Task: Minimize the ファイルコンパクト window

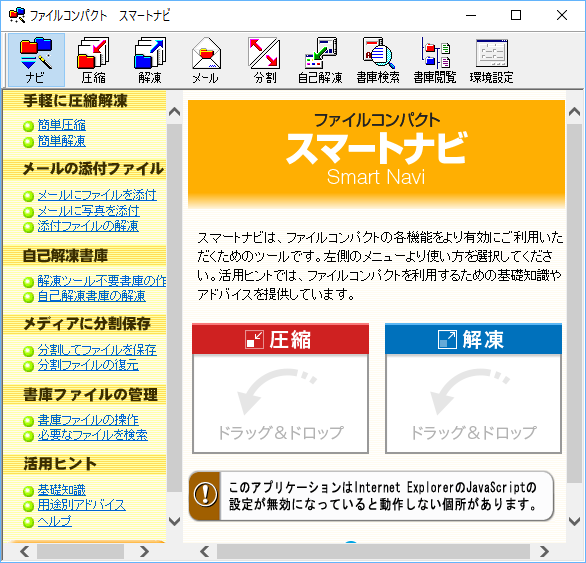Action: click(471, 15)
